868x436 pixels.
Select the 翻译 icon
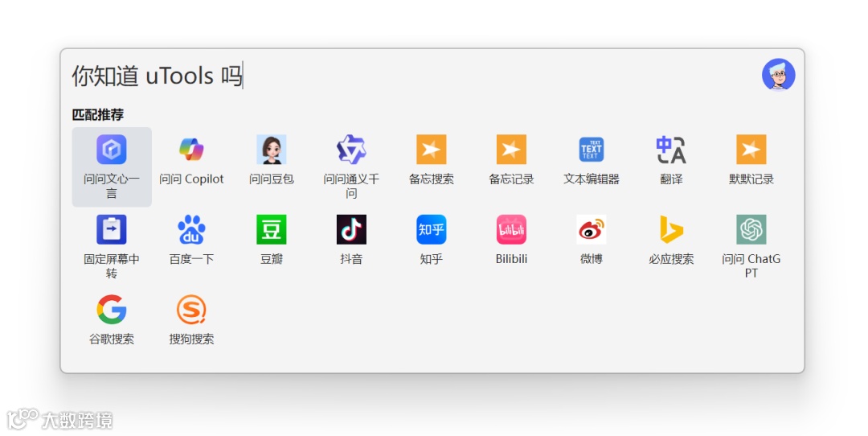pyautogui.click(x=671, y=150)
